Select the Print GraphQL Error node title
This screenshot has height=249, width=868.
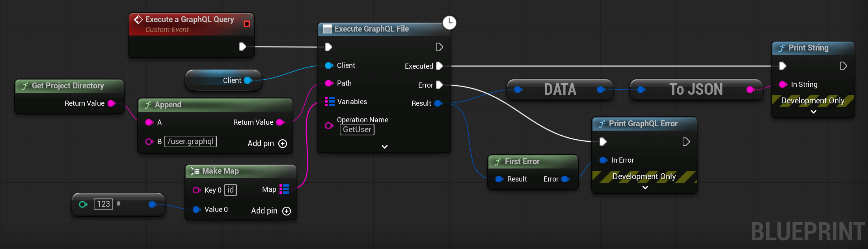pyautogui.click(x=643, y=124)
